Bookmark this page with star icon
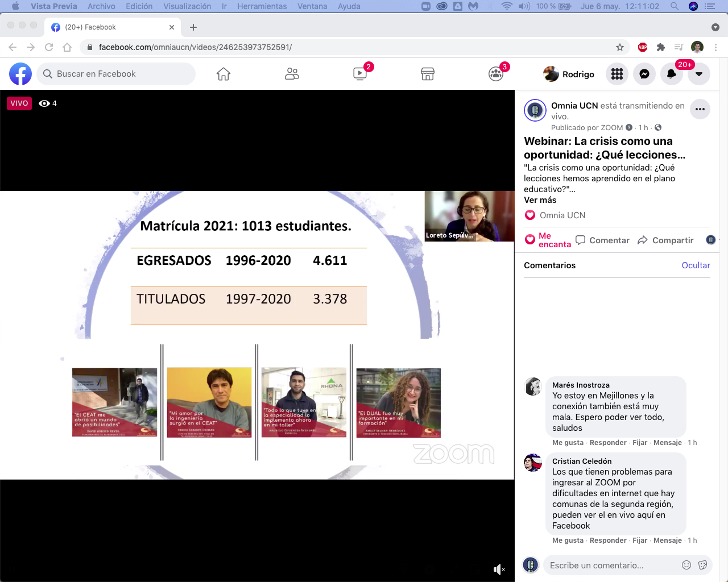The height and width of the screenshot is (582, 728). pos(620,47)
